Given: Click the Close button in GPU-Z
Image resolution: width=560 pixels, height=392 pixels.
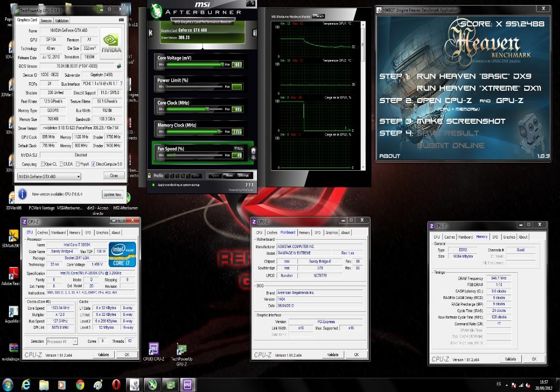Looking at the screenshot, I should tap(114, 176).
